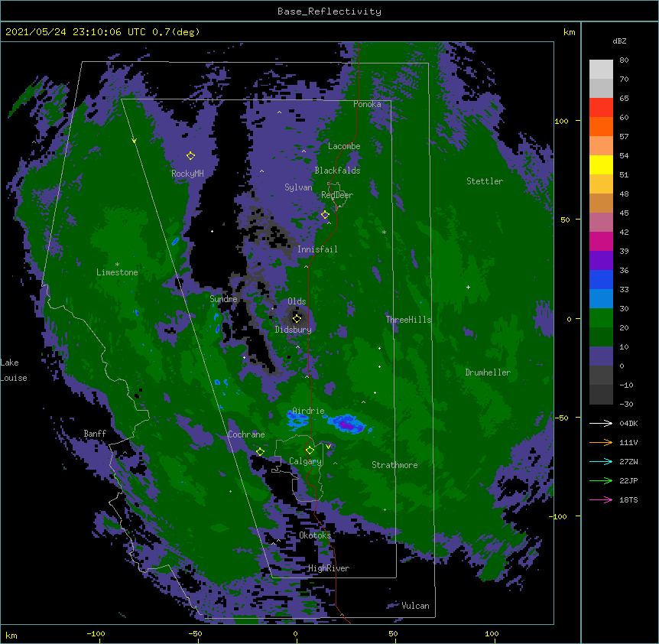Click the Calgary label

click(x=305, y=461)
